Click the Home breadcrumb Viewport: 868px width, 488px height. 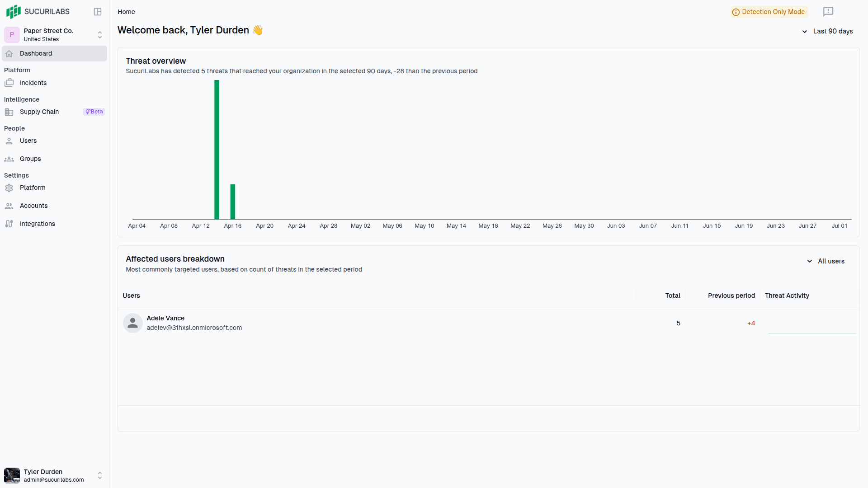point(126,12)
